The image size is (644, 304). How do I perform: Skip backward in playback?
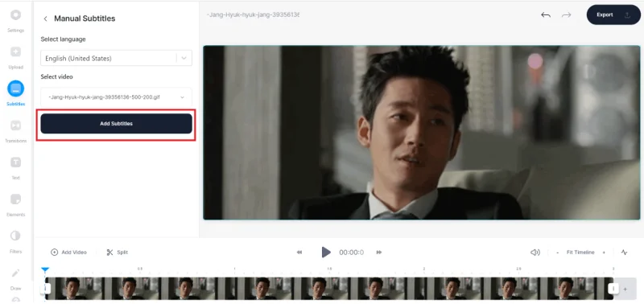click(x=299, y=253)
